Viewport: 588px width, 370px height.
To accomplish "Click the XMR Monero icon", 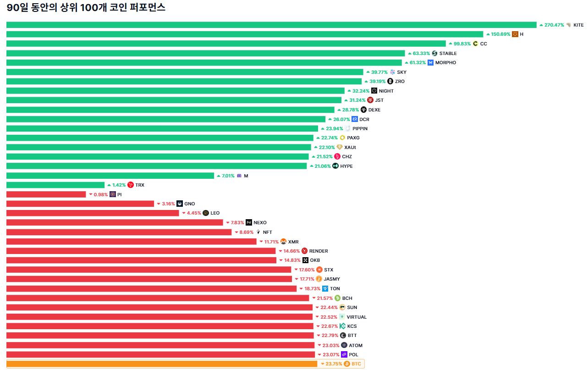I will (x=283, y=242).
